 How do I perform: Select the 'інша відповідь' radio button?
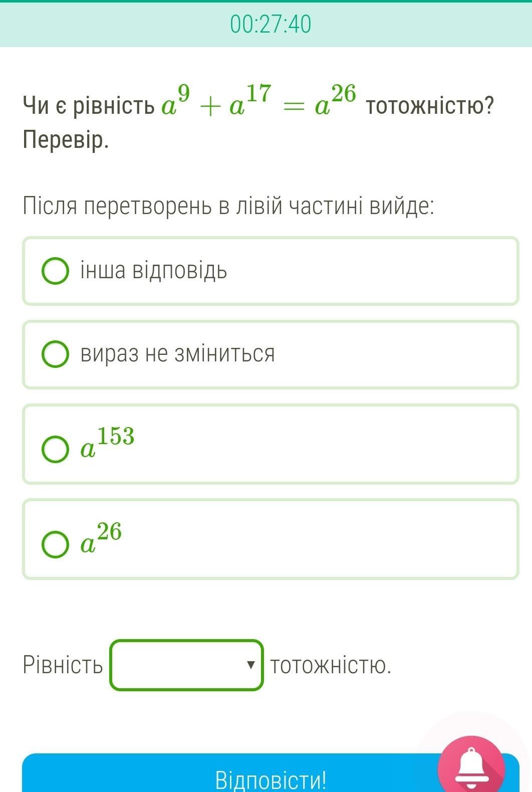[55, 271]
